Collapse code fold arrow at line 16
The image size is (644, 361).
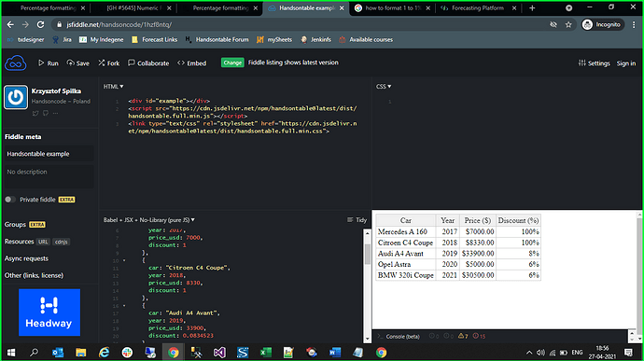124,306
